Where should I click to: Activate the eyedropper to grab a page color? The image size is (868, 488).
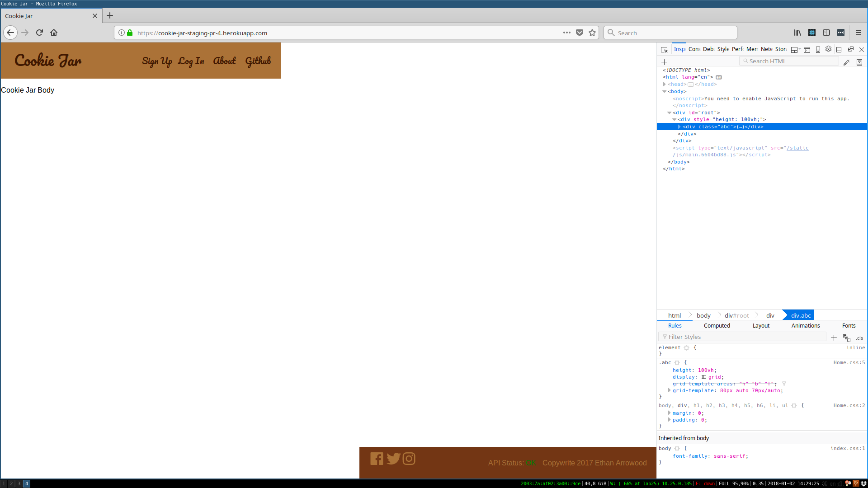(x=847, y=62)
